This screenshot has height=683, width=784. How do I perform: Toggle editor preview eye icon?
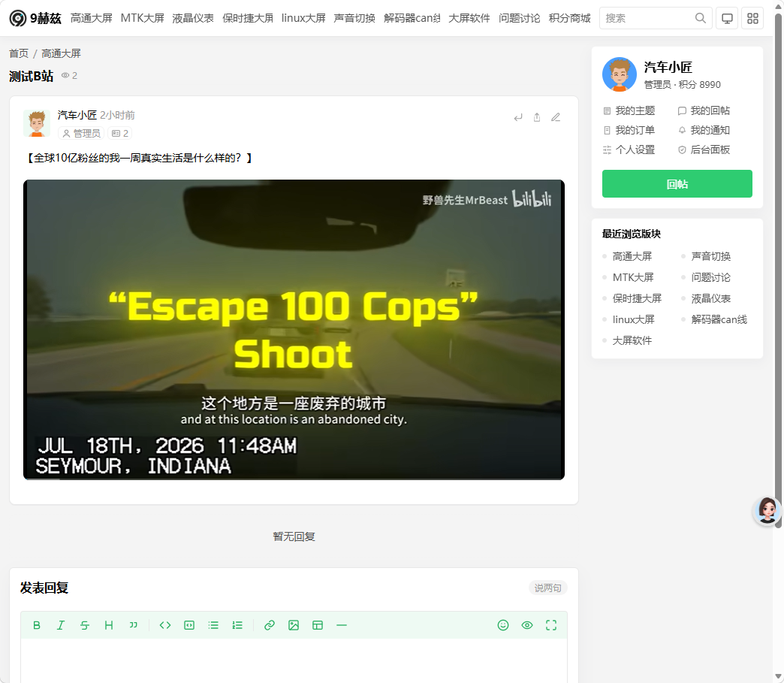click(527, 625)
